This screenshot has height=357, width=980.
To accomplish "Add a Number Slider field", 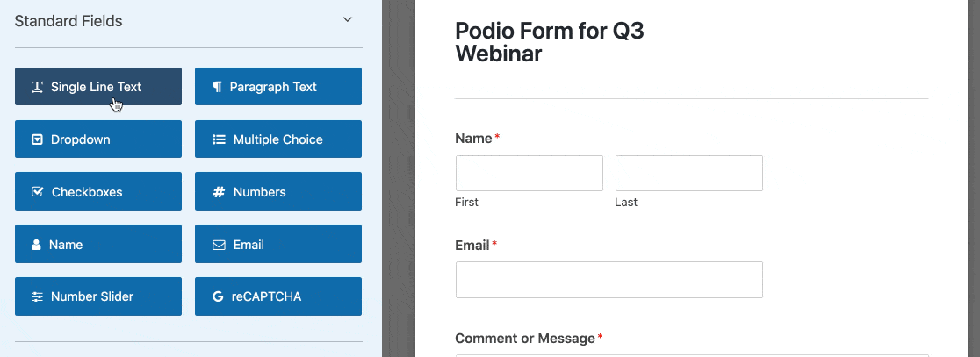I will click(x=97, y=296).
